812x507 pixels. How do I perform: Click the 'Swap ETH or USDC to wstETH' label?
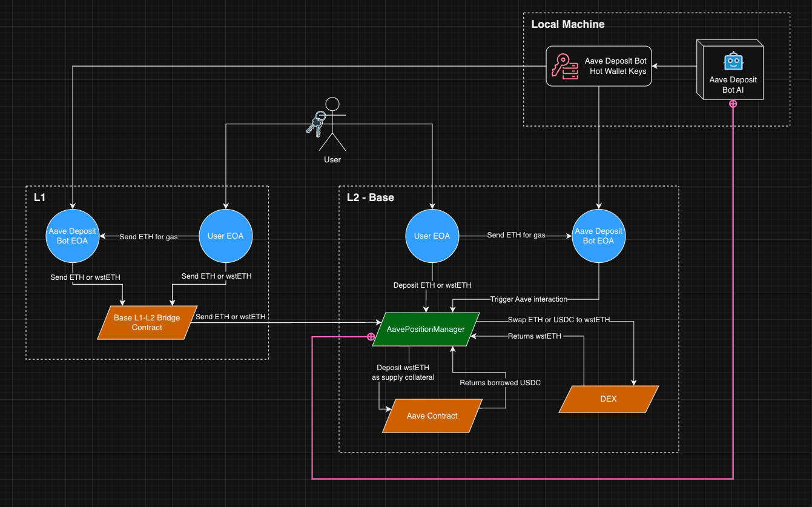click(x=559, y=320)
